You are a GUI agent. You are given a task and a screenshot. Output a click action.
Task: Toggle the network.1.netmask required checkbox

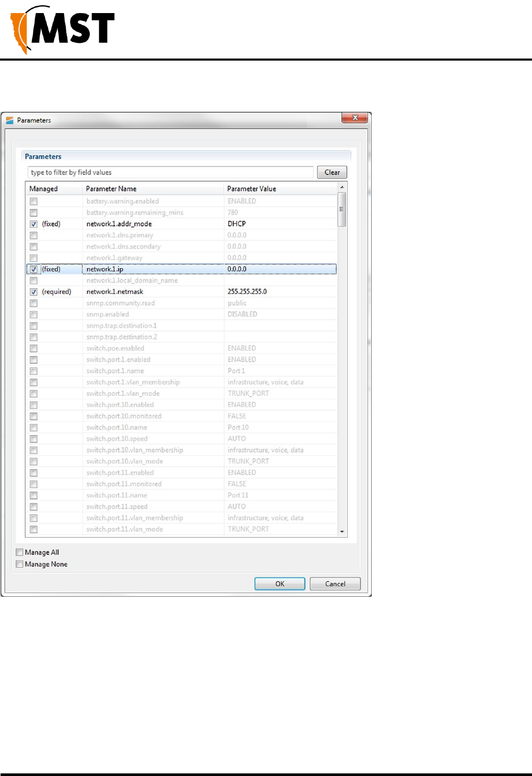tap(33, 292)
